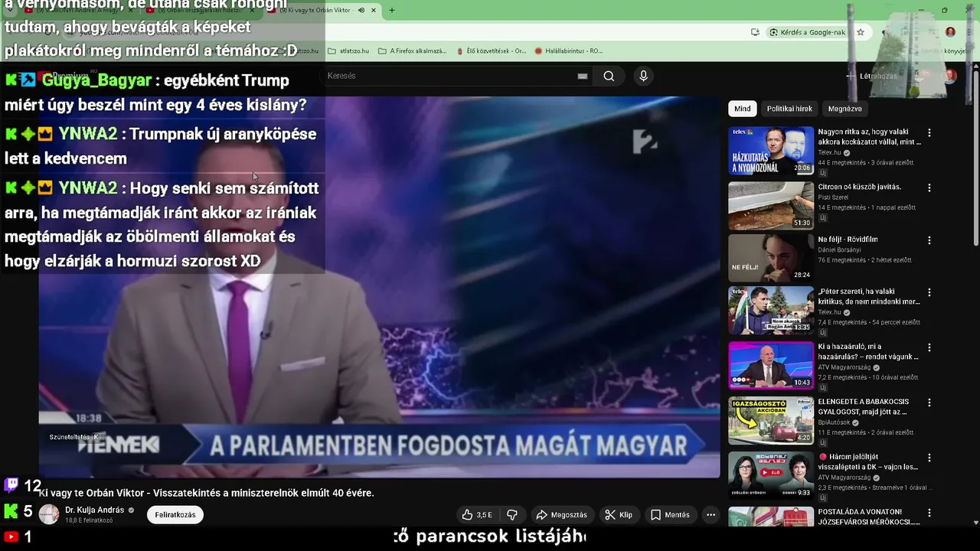980x551 pixels.
Task: Open the 51:30 Citroen repair thumbnail
Action: pos(771,206)
